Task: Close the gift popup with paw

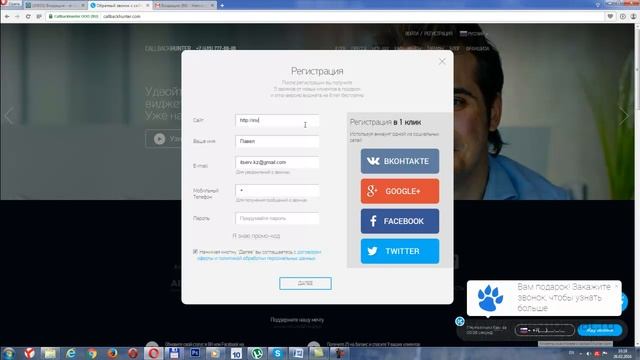Action: 617,287
